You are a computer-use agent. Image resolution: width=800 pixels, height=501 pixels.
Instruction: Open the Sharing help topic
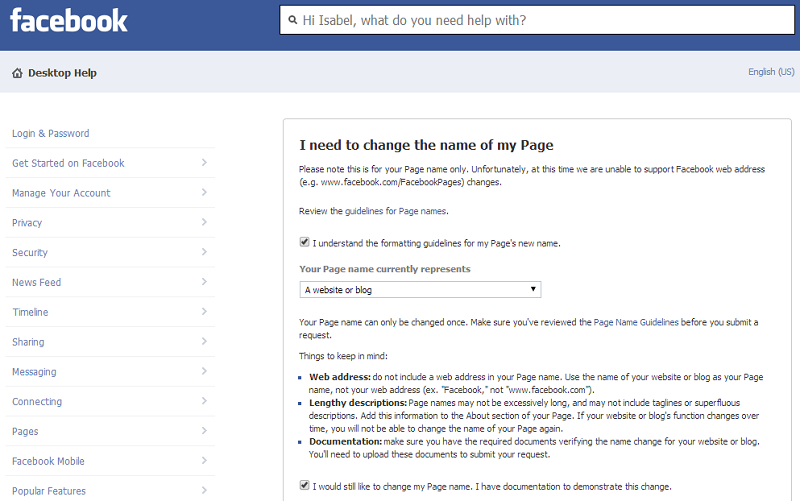pos(28,342)
